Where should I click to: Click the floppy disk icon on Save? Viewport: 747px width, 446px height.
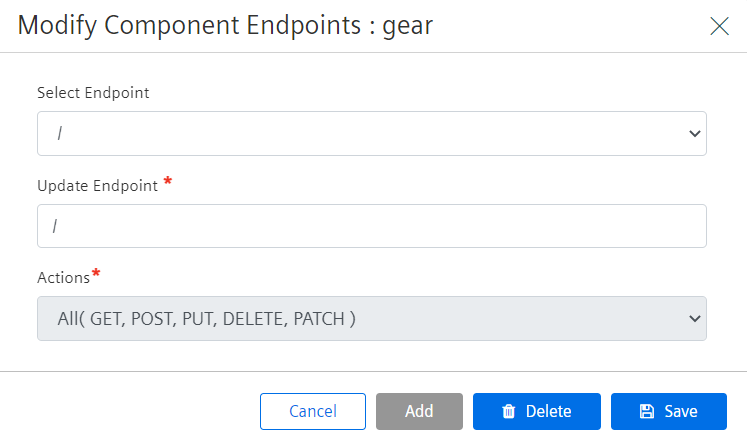click(x=646, y=411)
